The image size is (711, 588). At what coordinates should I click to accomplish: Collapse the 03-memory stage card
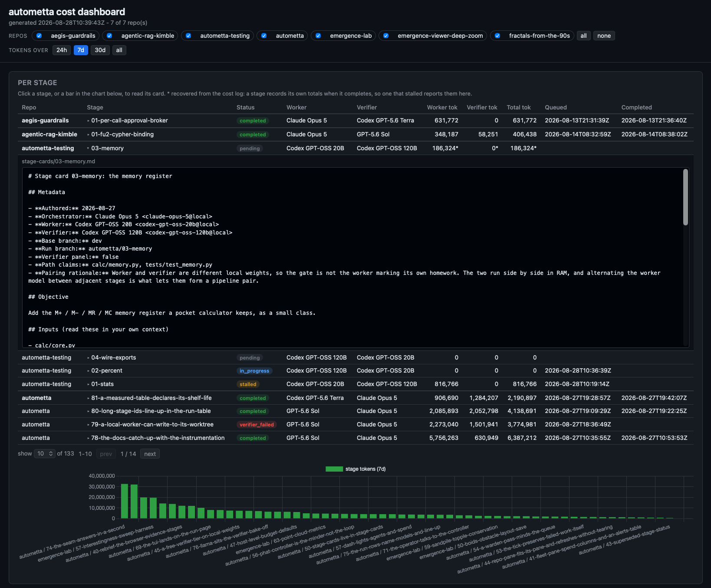coord(107,148)
